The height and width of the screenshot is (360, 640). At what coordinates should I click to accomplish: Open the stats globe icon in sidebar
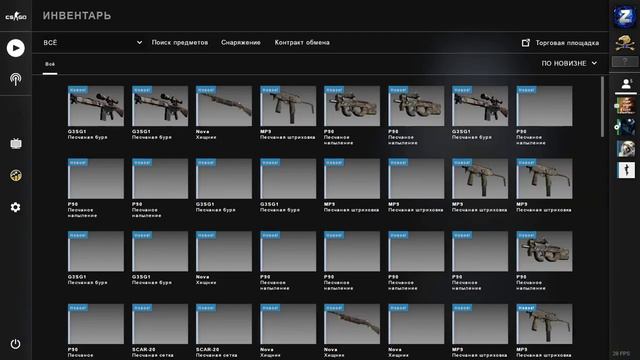point(16,176)
